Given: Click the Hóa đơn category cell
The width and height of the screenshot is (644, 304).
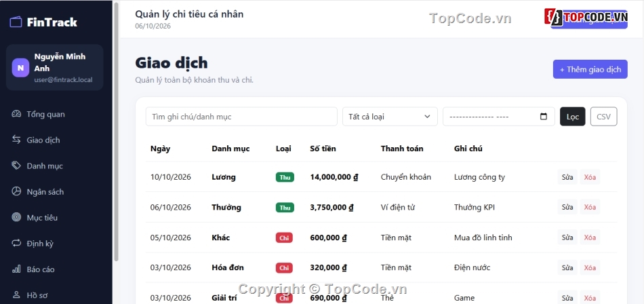Looking at the screenshot, I should tap(228, 268).
